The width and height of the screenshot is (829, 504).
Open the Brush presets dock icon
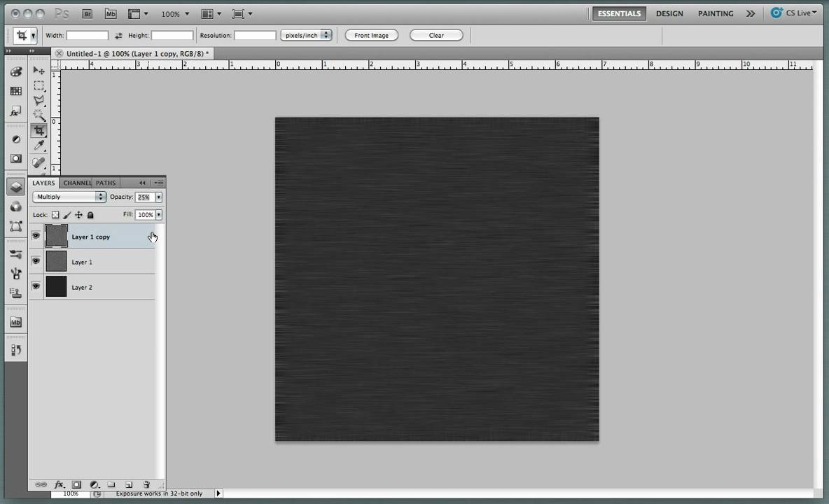point(16,254)
